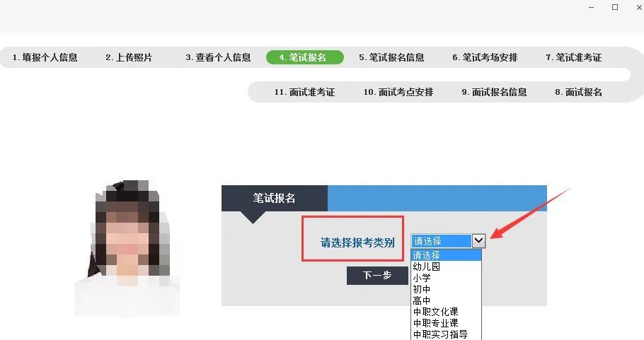Switch to step 3 查看个人信息

coord(218,57)
